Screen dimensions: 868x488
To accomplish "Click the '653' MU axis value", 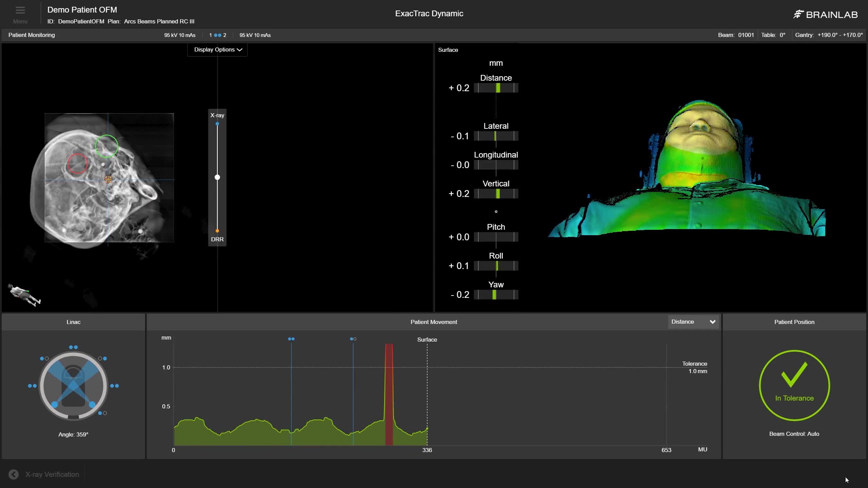I will tap(666, 450).
